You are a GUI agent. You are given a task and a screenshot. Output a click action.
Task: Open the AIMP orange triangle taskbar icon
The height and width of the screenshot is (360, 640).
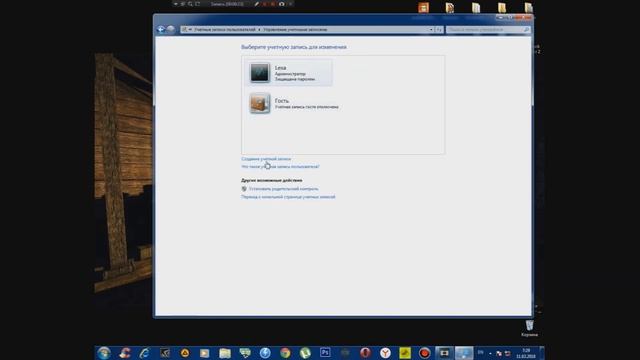185,353
